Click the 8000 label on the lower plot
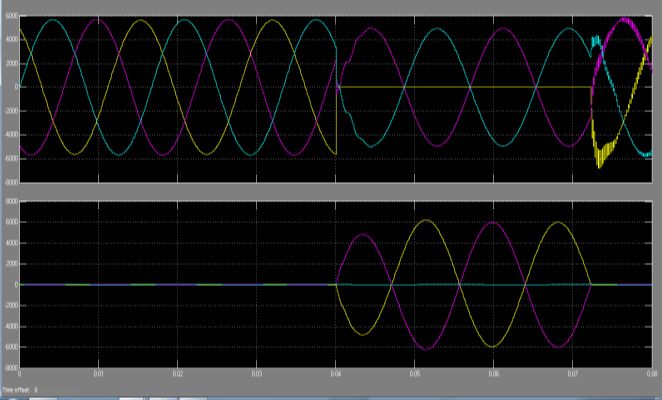 (x=12, y=201)
